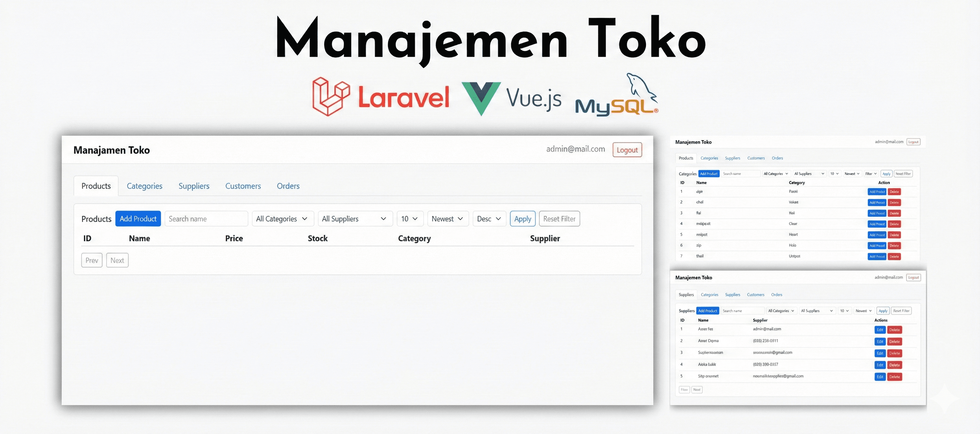Open the Suppliers tab in main panel

[x=194, y=186]
